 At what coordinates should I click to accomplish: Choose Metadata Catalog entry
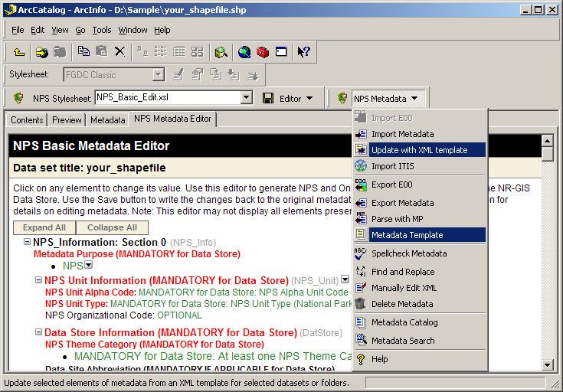[420, 322]
